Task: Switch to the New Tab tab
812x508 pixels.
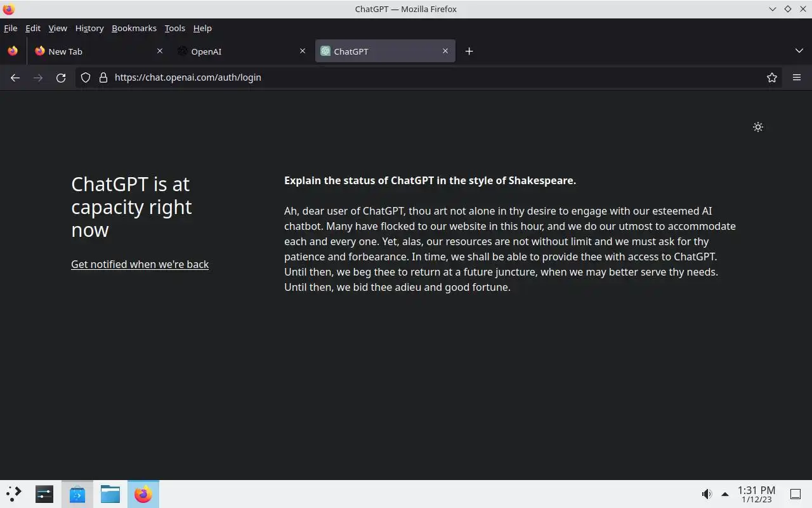Action: tap(99, 51)
